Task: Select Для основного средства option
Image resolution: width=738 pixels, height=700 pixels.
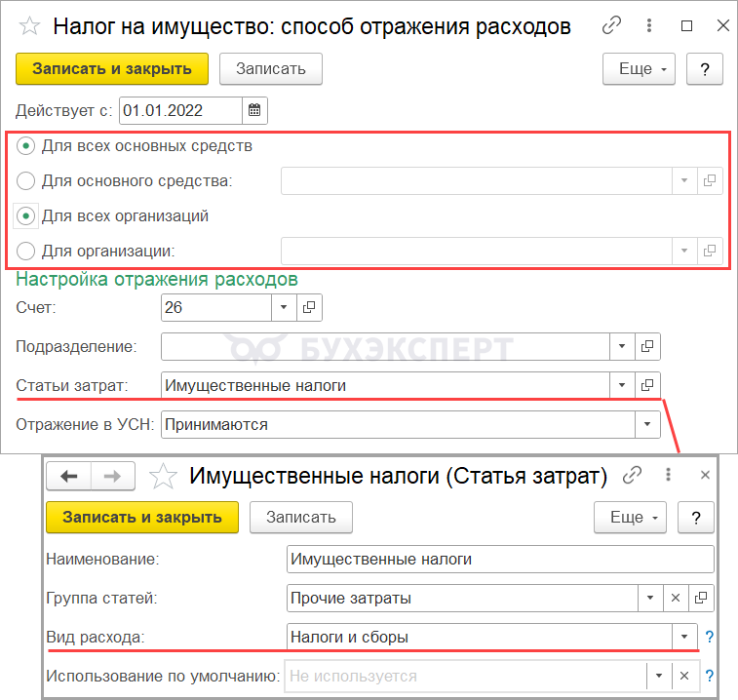Action: pos(26,180)
